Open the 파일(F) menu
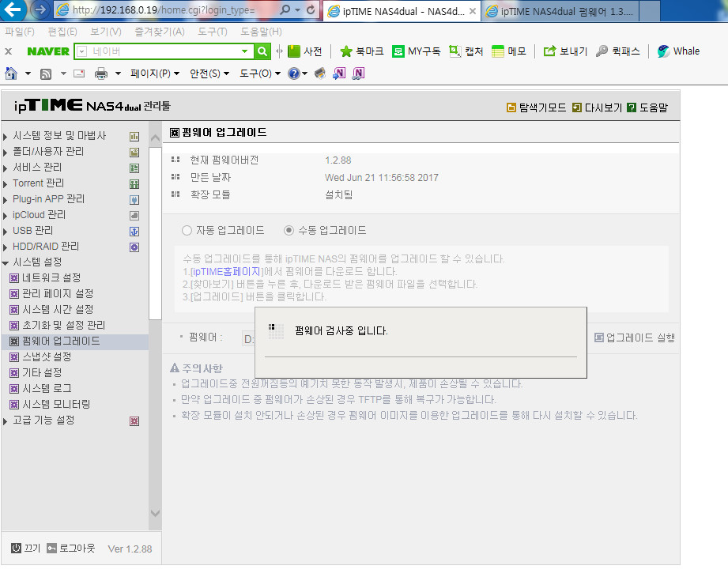 [x=20, y=32]
